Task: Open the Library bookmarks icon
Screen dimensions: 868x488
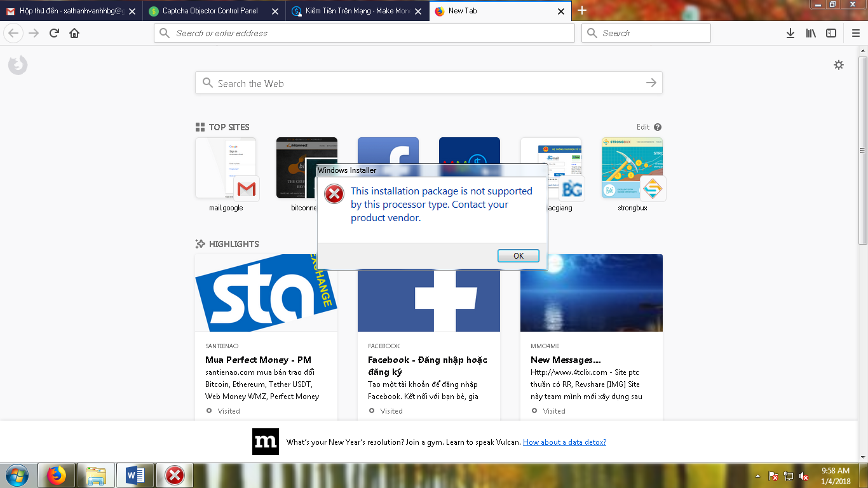Action: tap(811, 33)
